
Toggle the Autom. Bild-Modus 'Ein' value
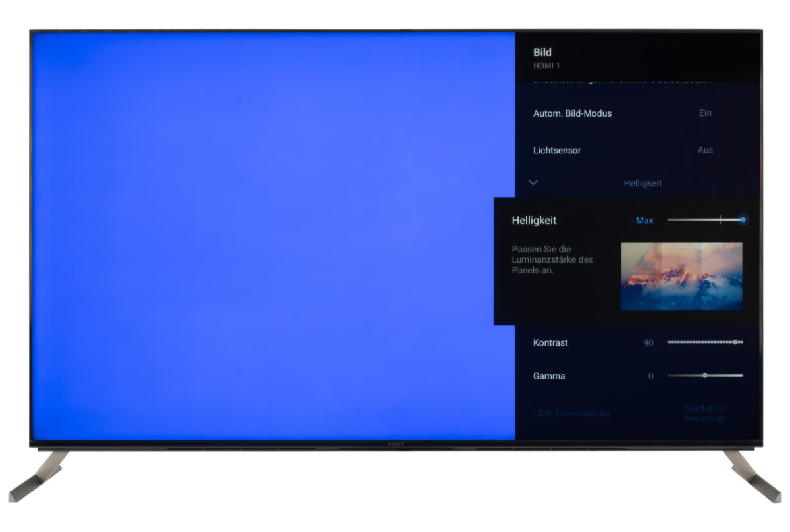tap(705, 113)
